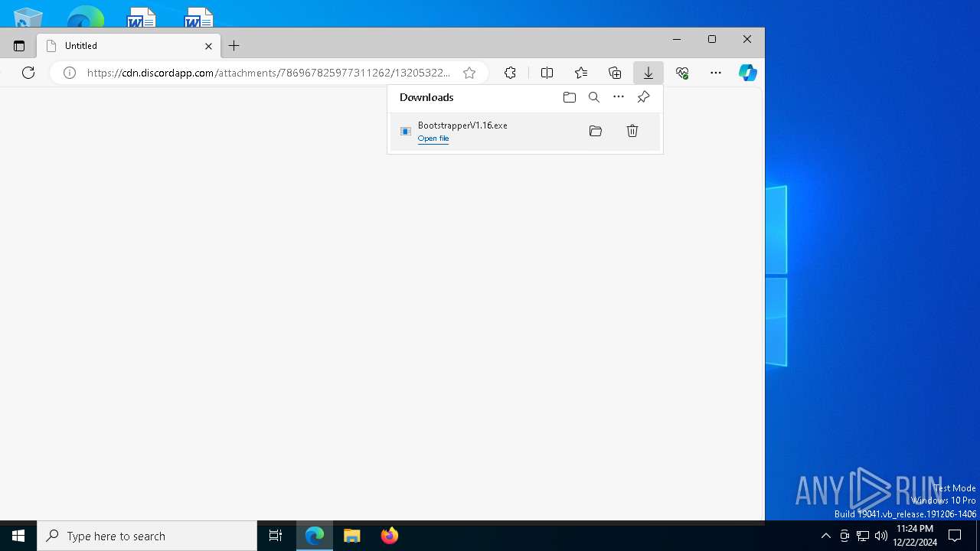Screen dimensions: 980x551
Task: Add page to favorites star icon
Action: [x=469, y=73]
